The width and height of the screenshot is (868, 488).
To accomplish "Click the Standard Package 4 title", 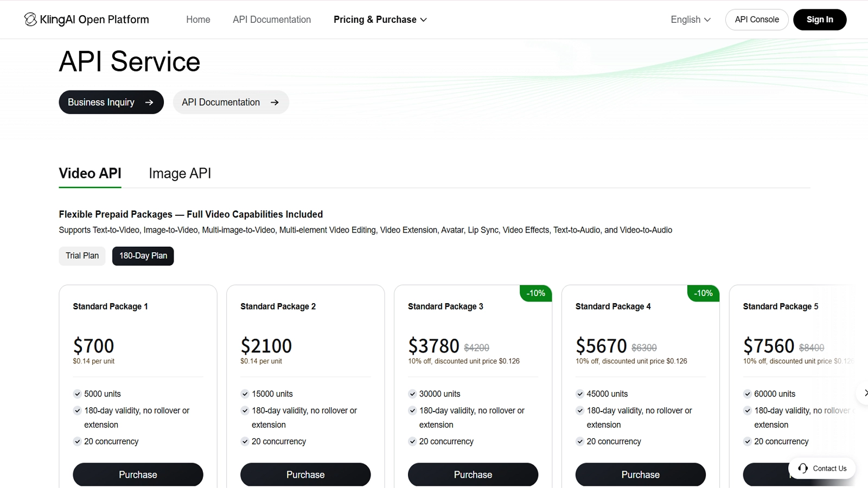I will point(613,306).
